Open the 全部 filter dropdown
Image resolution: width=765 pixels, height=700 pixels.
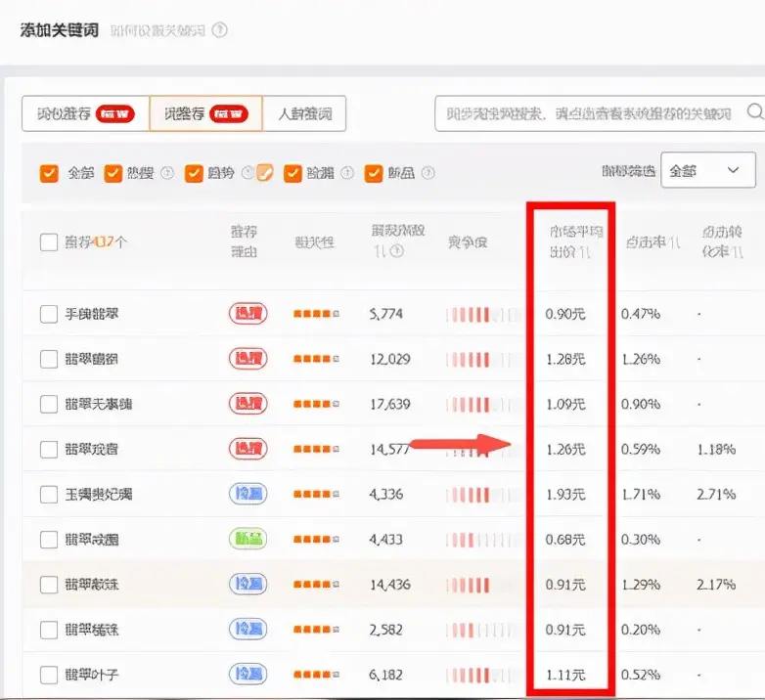(x=707, y=170)
